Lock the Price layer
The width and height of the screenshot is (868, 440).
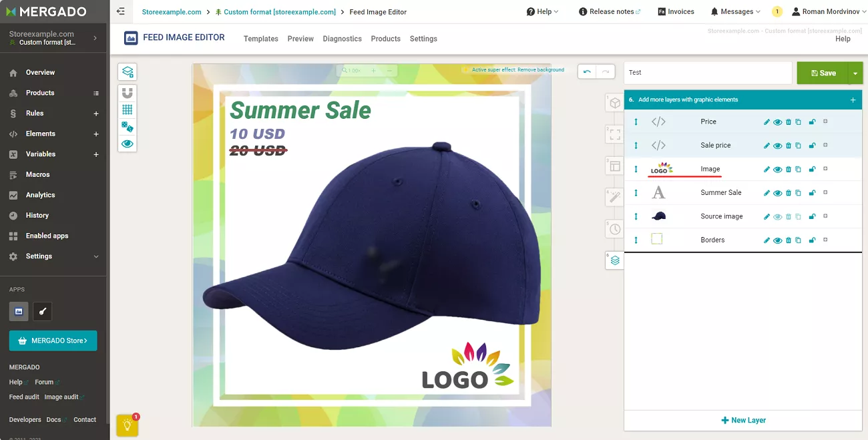click(x=812, y=122)
